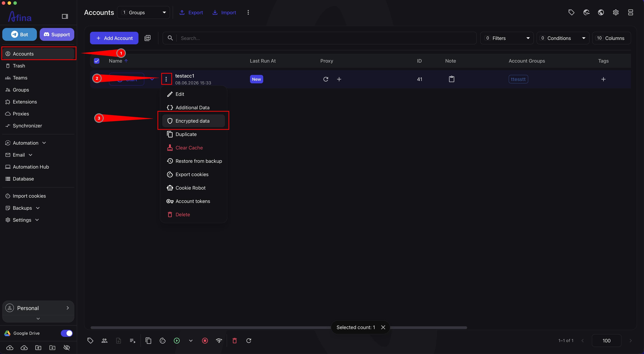The height and width of the screenshot is (354, 644).
Task: Start selected accounts with green play icon
Action: [x=177, y=341]
